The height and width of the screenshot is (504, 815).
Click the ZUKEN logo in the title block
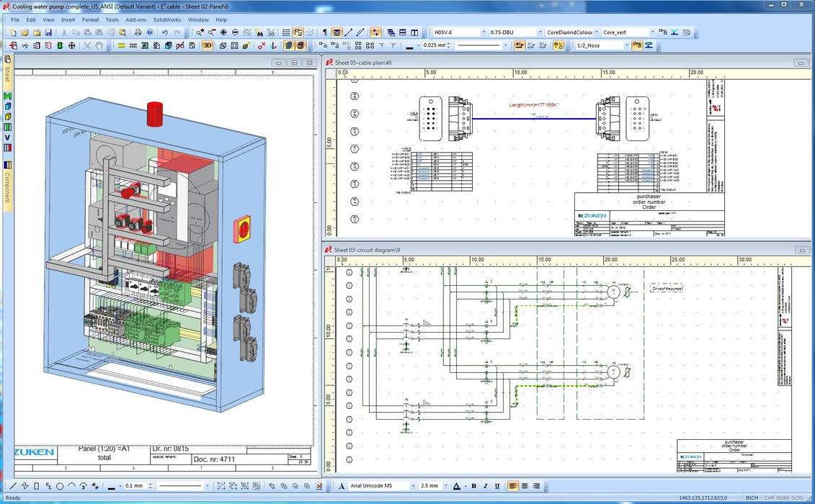tap(32, 454)
